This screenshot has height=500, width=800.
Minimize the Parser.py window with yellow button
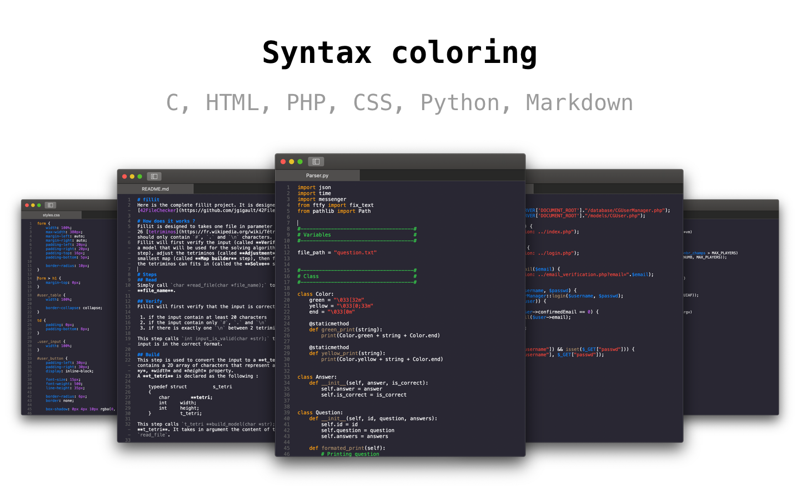coord(292,162)
